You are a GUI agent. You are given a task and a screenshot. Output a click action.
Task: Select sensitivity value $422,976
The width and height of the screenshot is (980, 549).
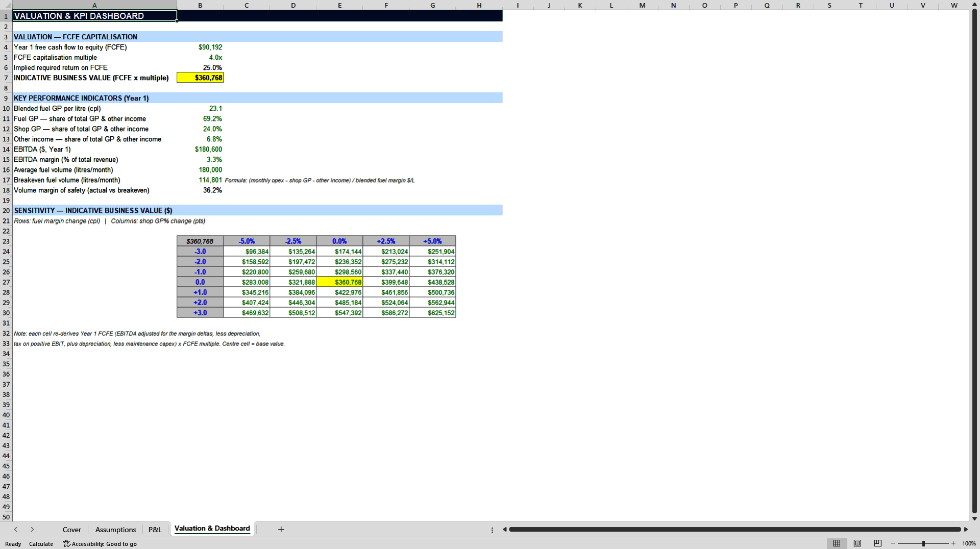point(339,292)
